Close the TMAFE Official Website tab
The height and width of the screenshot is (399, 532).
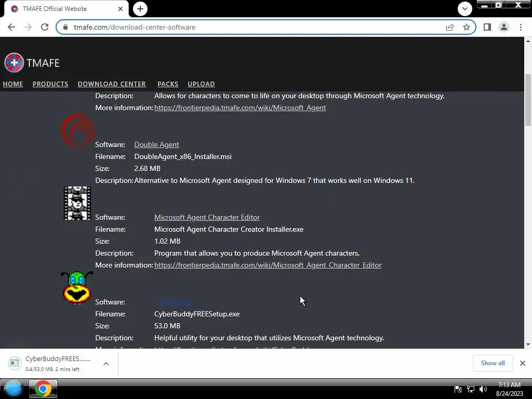(x=121, y=9)
